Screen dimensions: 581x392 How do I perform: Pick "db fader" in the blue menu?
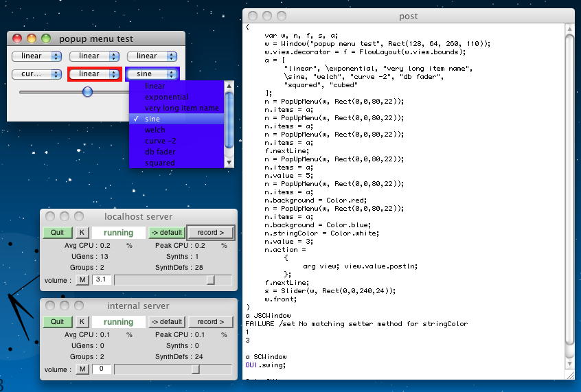[x=159, y=152]
